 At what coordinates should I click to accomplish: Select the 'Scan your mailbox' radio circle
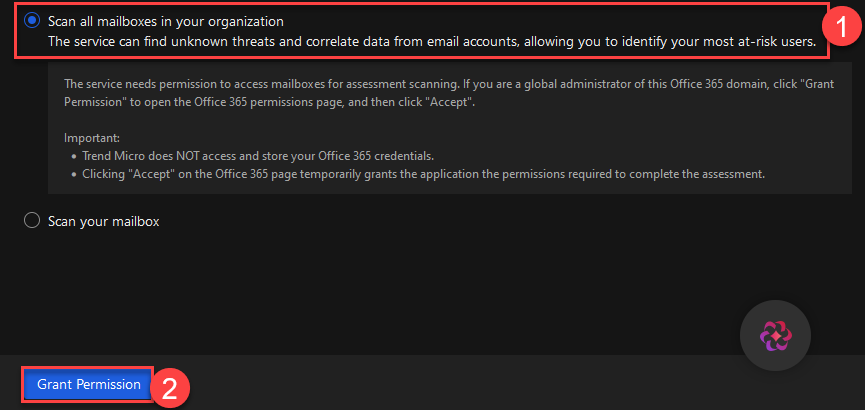tap(32, 221)
